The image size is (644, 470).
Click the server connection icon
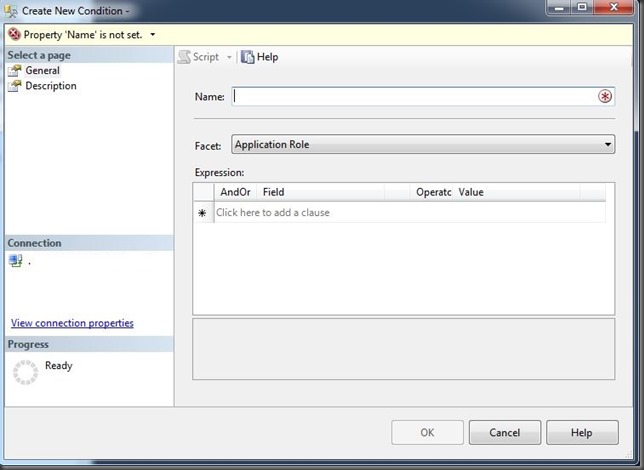pos(16,260)
